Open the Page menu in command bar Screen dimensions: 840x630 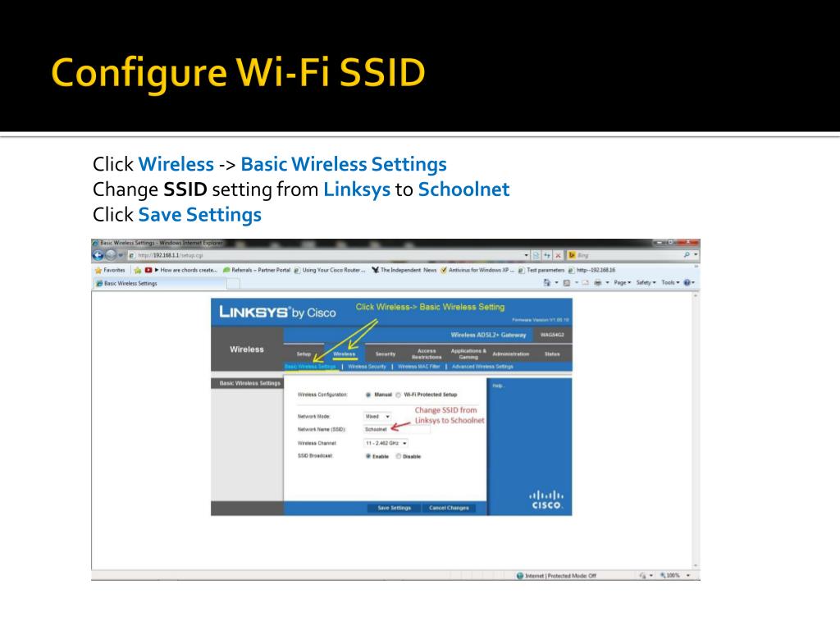(x=622, y=282)
